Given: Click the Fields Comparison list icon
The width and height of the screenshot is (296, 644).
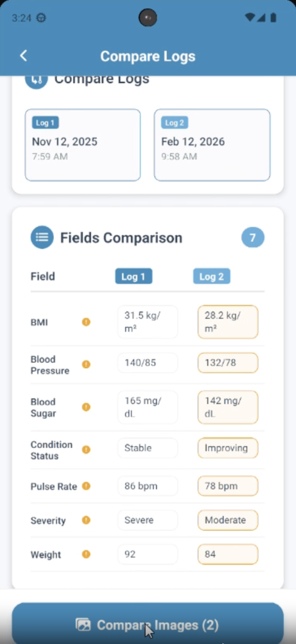Looking at the screenshot, I should click(42, 237).
